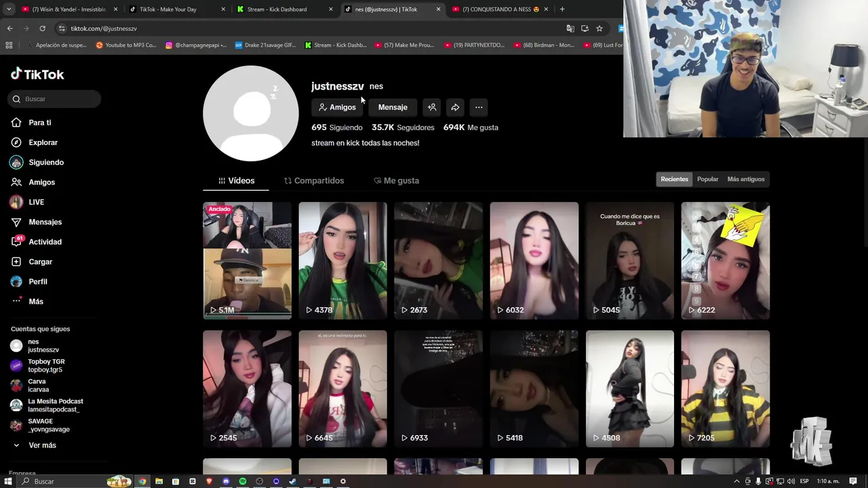This screenshot has height=488, width=868.
Task: Click the browser back arrow
Action: point(9,28)
